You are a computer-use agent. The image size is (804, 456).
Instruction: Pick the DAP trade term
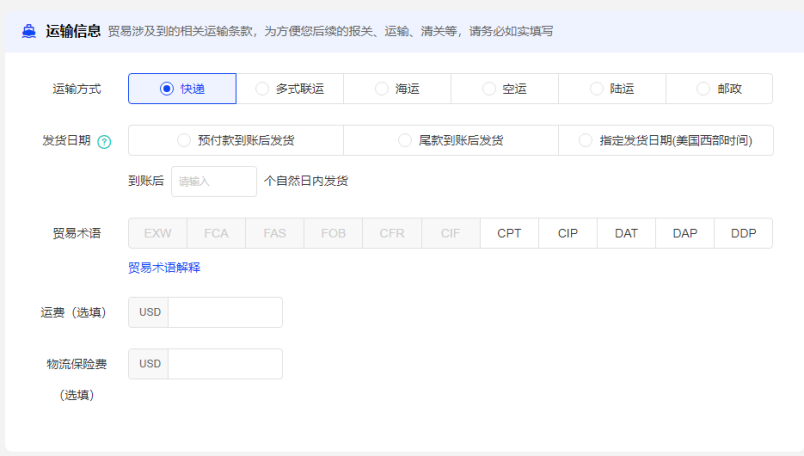coord(685,234)
